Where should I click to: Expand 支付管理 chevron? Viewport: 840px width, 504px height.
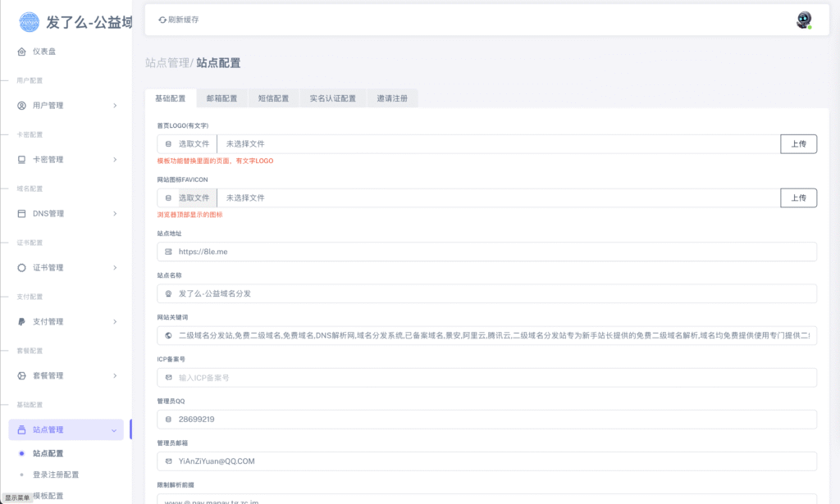coord(115,321)
